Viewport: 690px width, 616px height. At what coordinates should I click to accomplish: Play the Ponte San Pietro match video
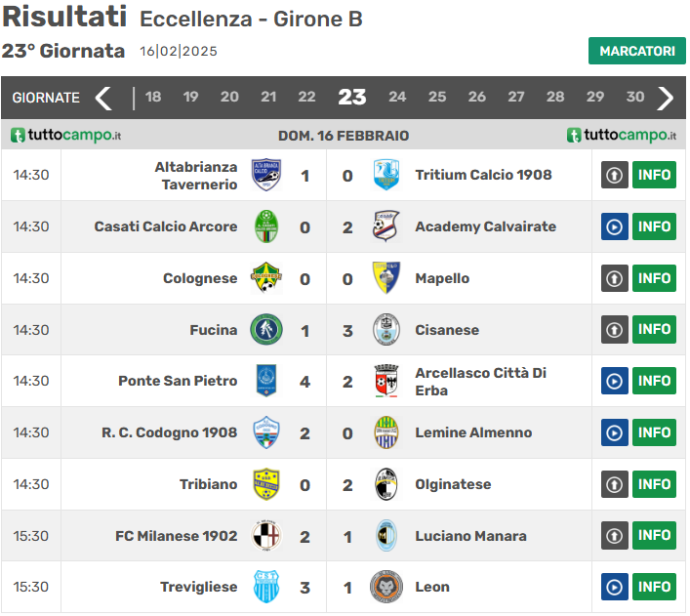(x=614, y=382)
